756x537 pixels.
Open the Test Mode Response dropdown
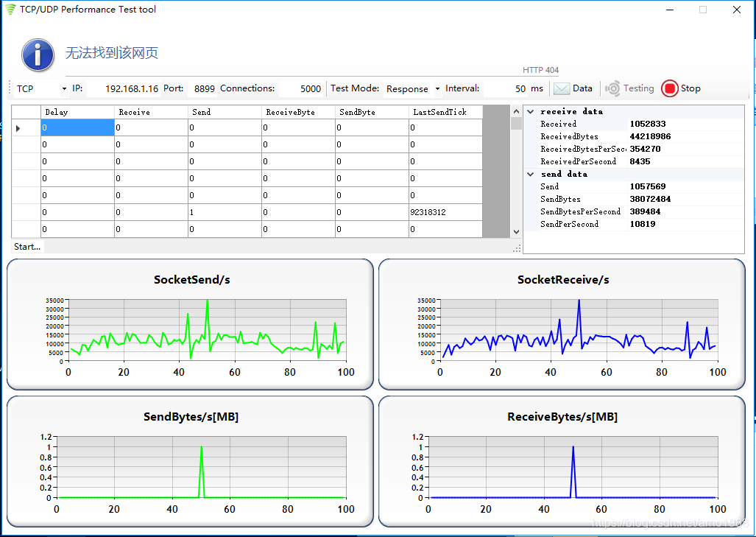click(437, 89)
